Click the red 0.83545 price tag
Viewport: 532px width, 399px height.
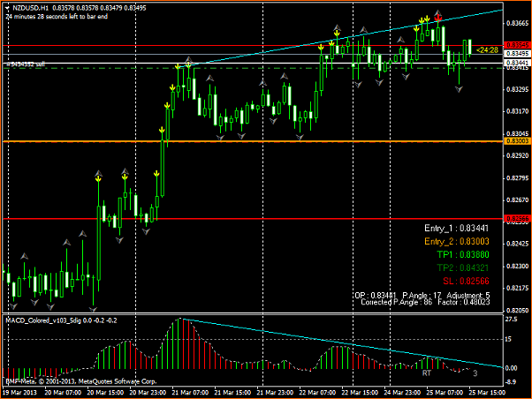click(517, 45)
